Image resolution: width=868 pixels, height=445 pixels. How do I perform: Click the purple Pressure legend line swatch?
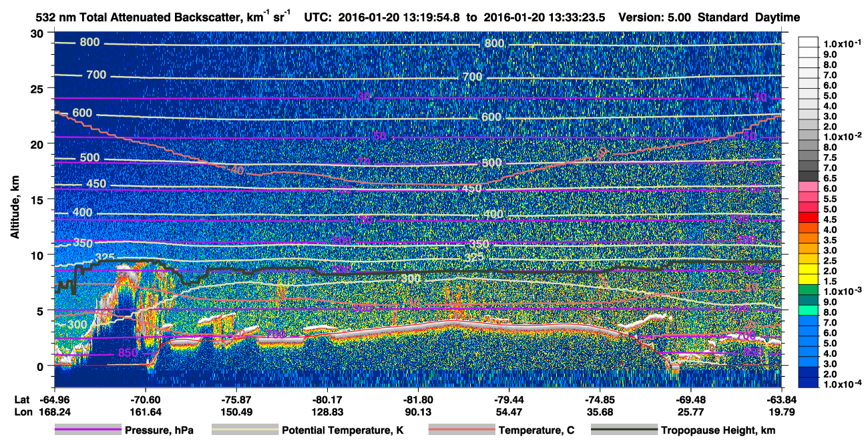point(87,430)
